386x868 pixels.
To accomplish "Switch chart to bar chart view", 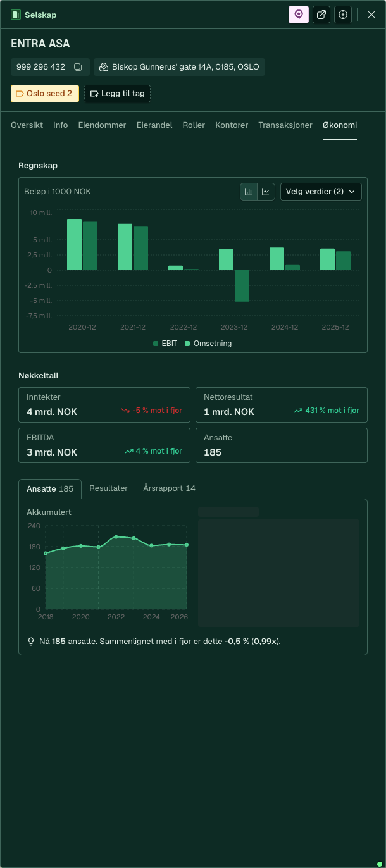I will [249, 191].
